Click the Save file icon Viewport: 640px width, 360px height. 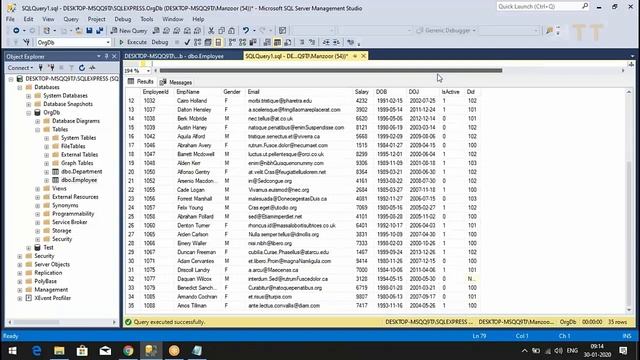[89, 31]
